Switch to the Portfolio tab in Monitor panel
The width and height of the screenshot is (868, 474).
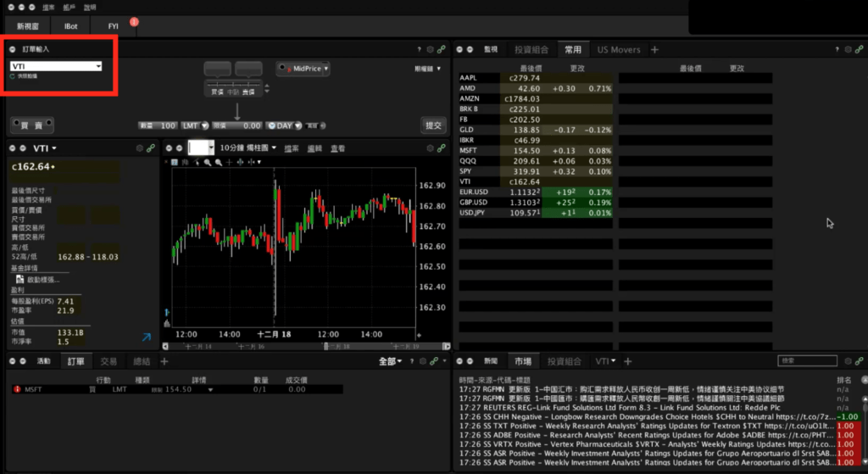point(531,50)
